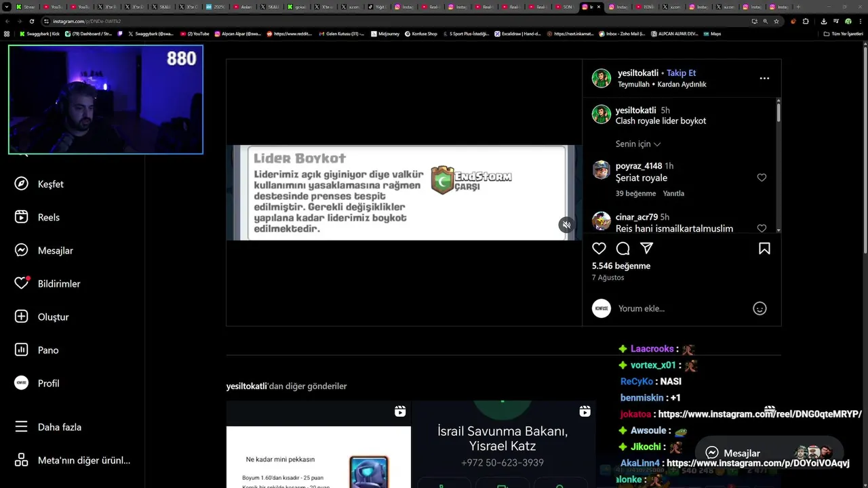This screenshot has height=488, width=868.
Task: Go back using browser back arrow
Action: [x=7, y=21]
